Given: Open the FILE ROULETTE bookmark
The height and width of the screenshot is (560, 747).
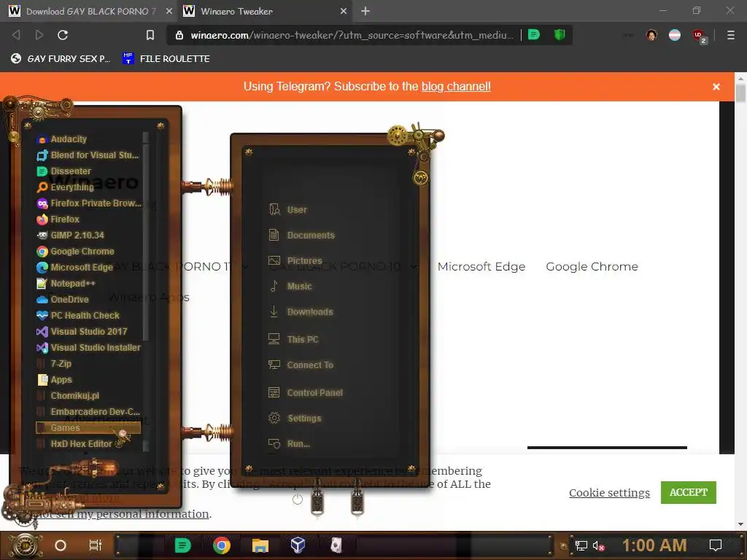Looking at the screenshot, I should tap(166, 58).
